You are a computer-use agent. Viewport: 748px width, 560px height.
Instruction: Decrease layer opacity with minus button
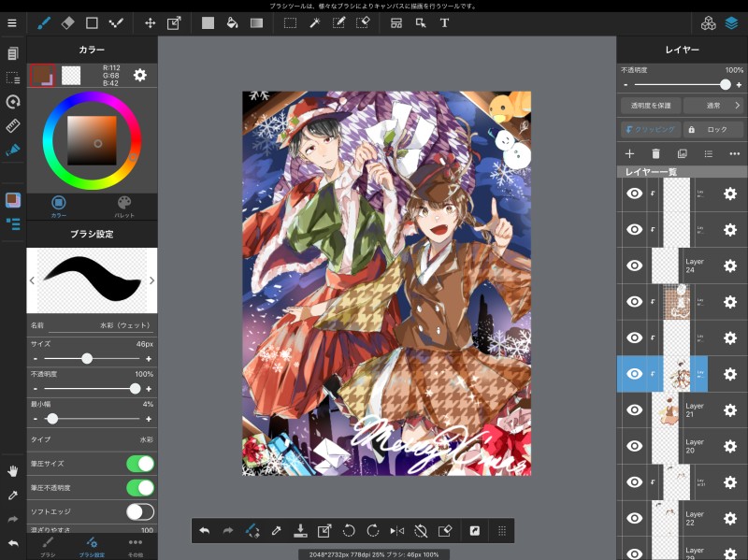(626, 85)
